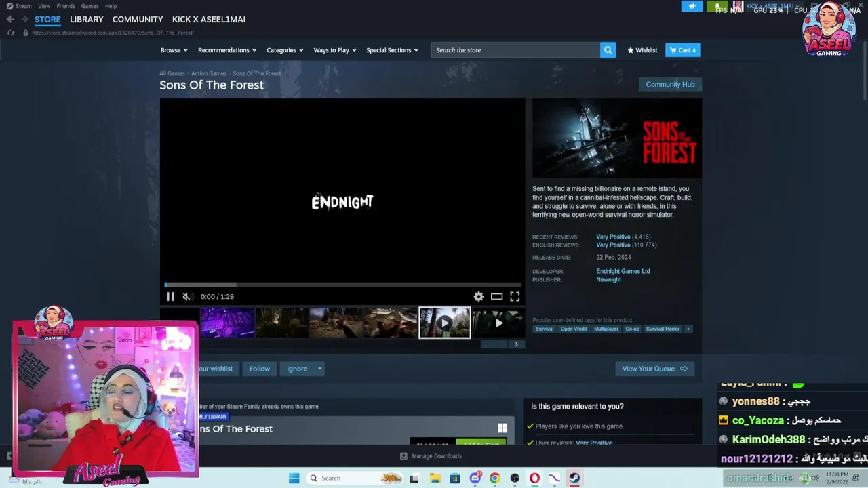Expand the Browse dropdown

(x=174, y=50)
